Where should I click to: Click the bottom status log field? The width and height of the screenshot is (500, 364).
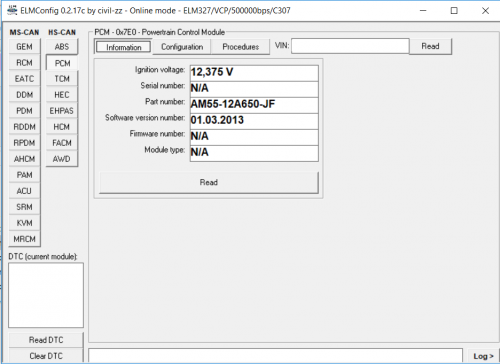tap(276, 356)
